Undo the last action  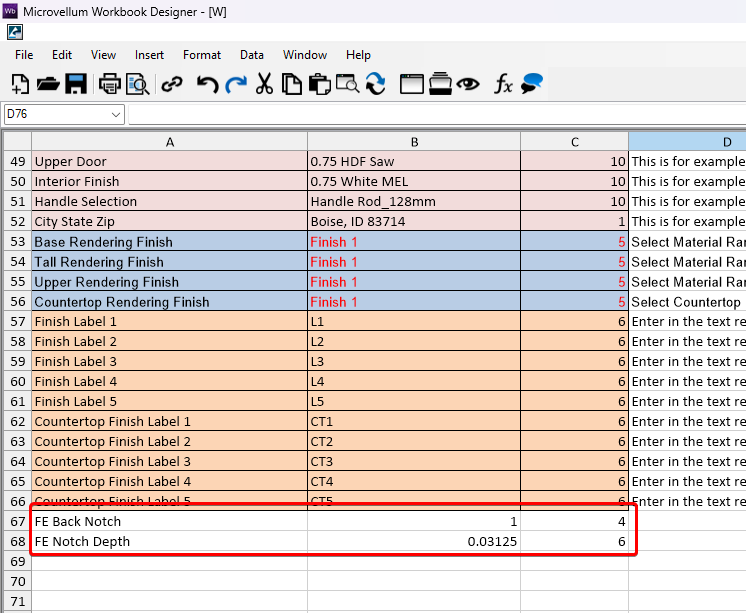click(x=207, y=85)
